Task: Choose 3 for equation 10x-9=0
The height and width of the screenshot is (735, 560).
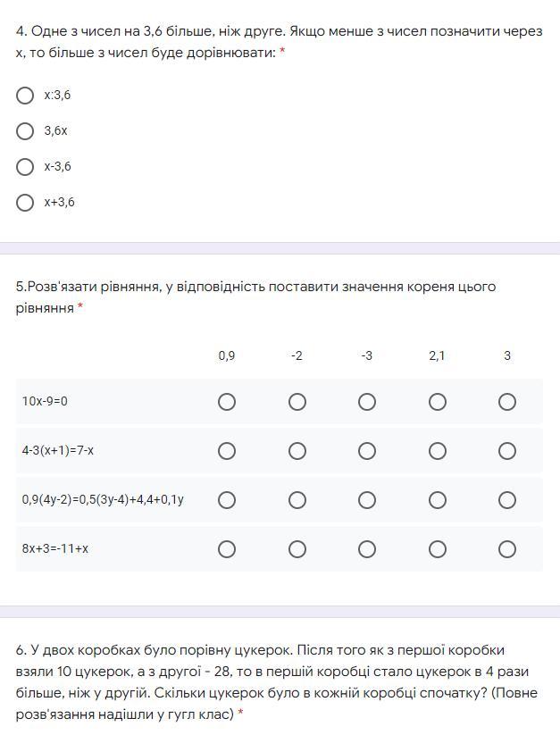Action: tap(507, 402)
